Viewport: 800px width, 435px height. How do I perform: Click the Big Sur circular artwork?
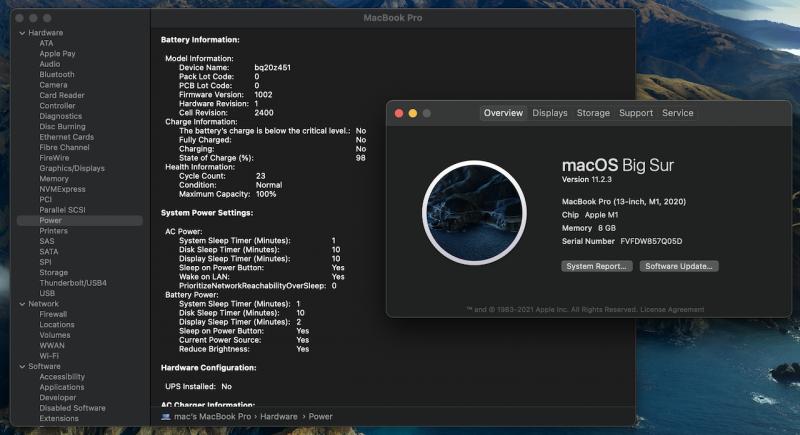click(x=474, y=213)
